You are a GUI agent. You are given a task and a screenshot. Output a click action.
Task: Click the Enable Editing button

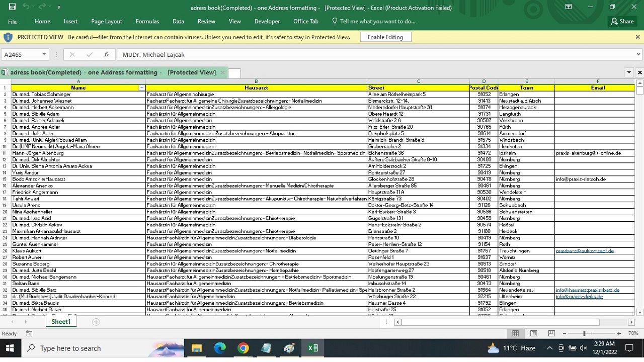(385, 37)
